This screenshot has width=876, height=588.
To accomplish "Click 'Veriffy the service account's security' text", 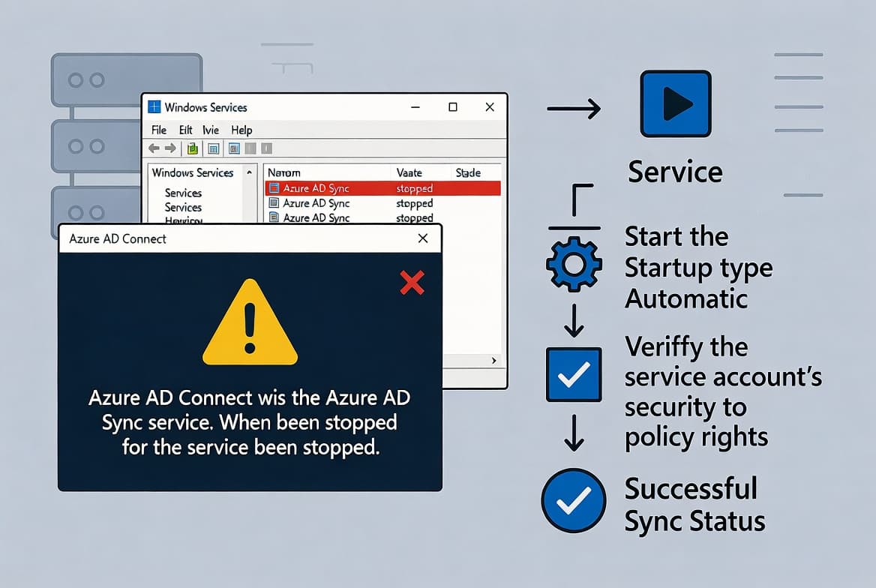I will [723, 391].
